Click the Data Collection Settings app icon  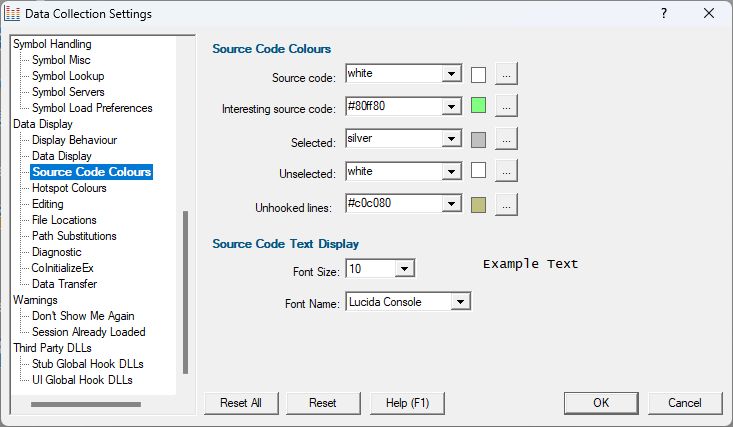click(x=12, y=14)
